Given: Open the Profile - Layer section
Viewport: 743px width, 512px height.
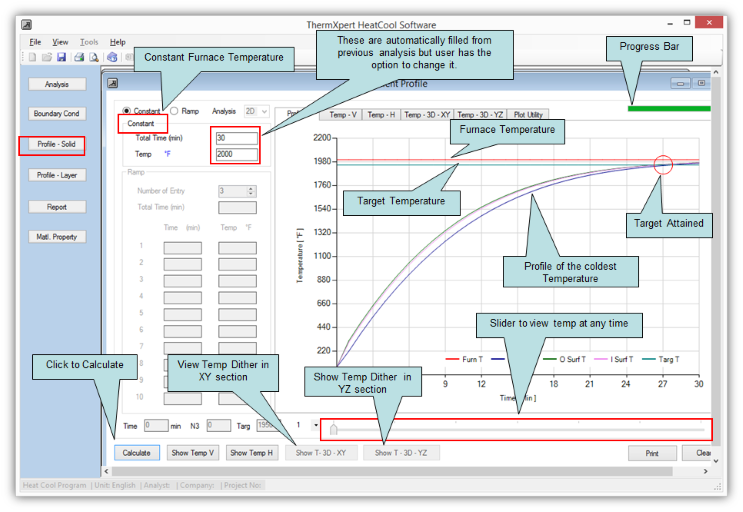Looking at the screenshot, I should point(57,175).
